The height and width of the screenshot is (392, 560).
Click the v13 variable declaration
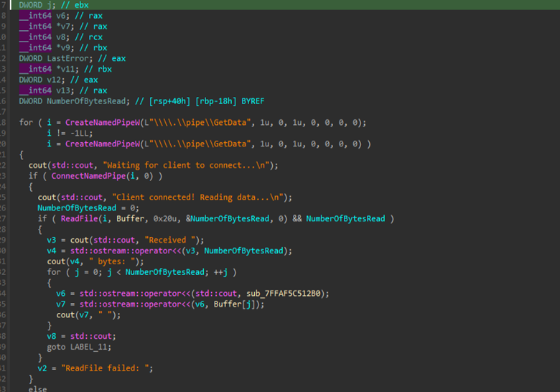click(49, 90)
